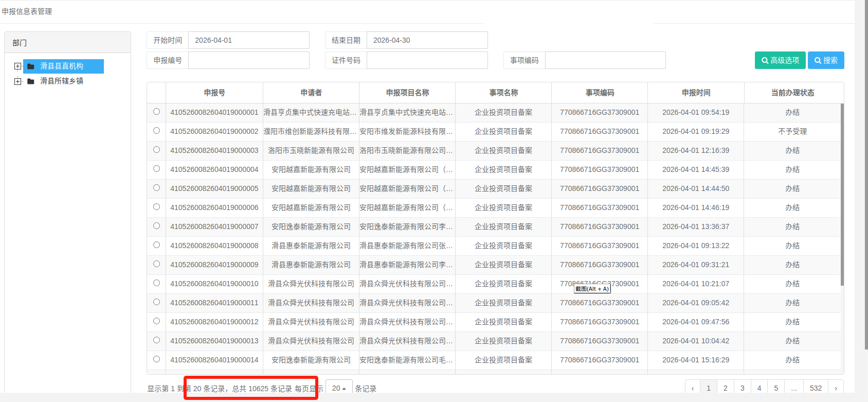Click timestamp 2026-04-01 12:16:39
This screenshot has width=868, height=402.
(x=696, y=150)
